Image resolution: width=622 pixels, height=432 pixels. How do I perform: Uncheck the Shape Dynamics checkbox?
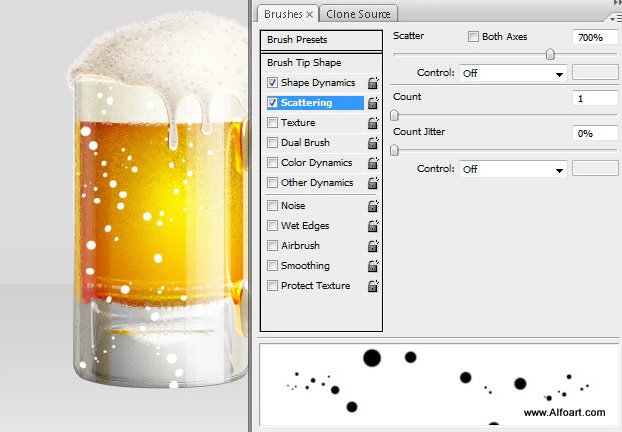[272, 82]
